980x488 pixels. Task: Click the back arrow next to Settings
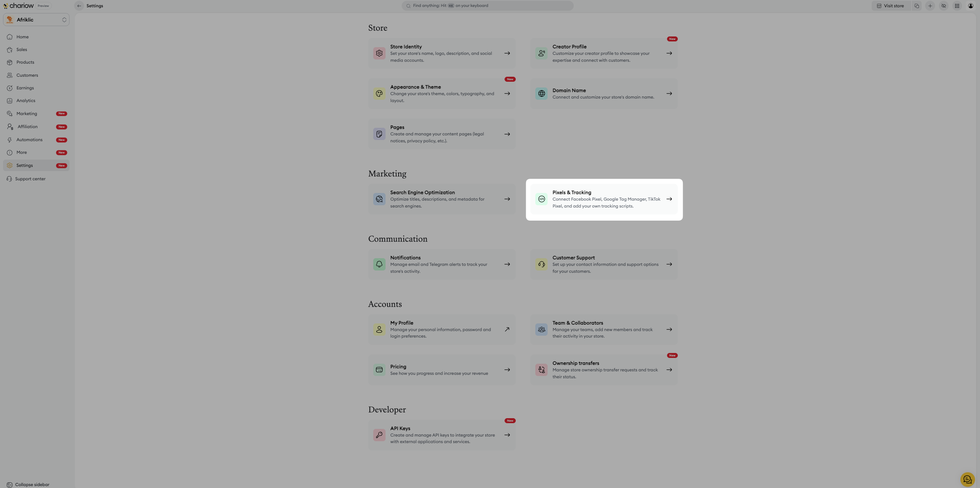click(79, 6)
